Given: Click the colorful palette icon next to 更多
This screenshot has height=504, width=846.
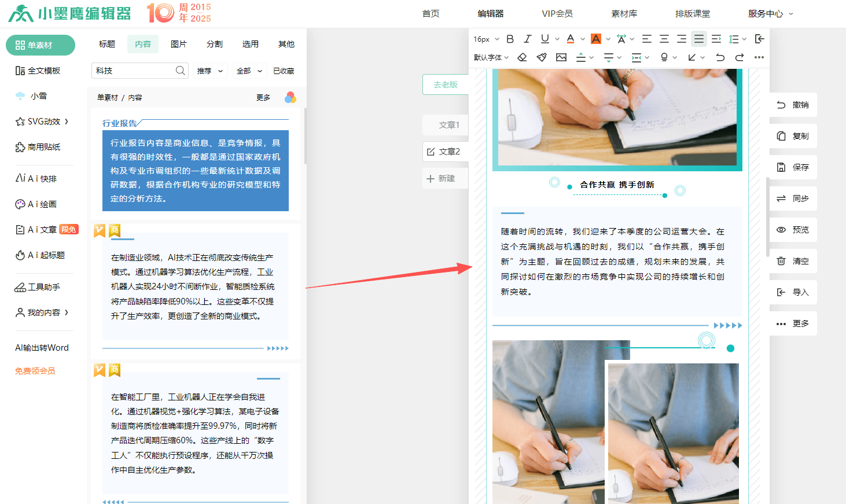Looking at the screenshot, I should 290,97.
